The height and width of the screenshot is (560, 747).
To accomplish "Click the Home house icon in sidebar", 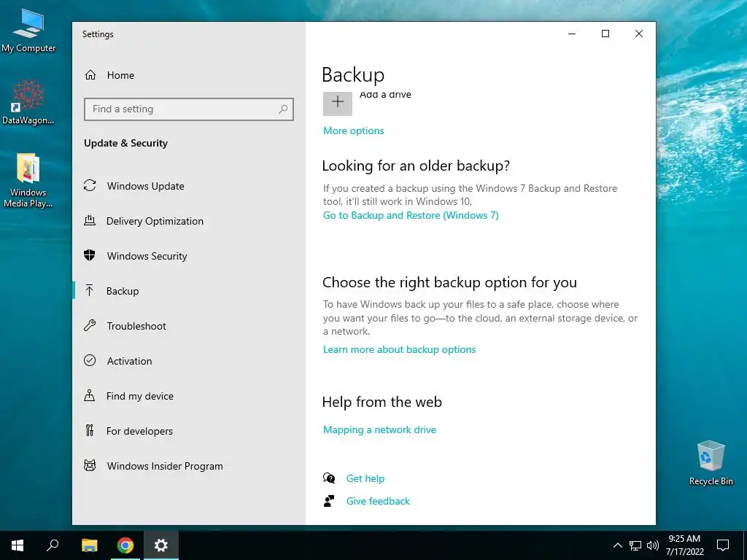I will [x=90, y=75].
